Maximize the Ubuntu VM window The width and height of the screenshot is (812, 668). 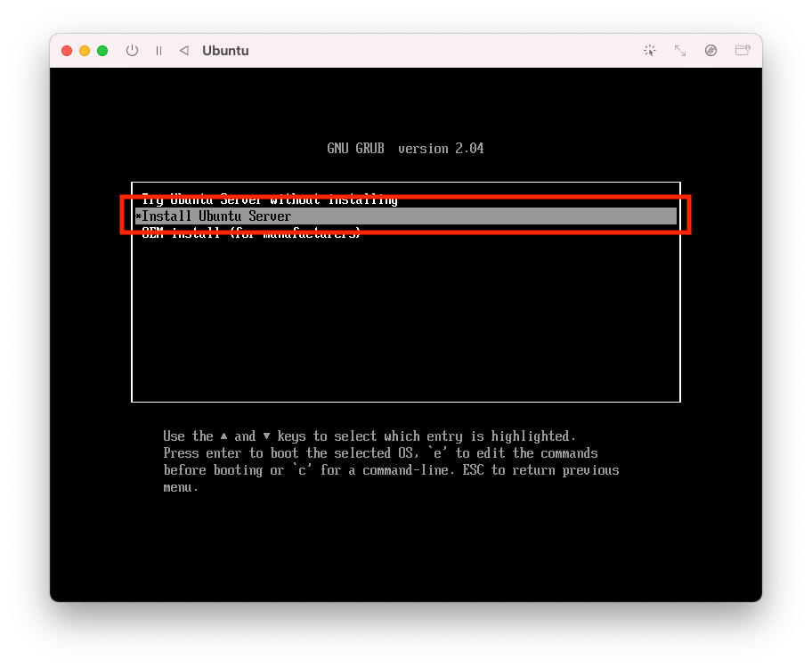(102, 50)
